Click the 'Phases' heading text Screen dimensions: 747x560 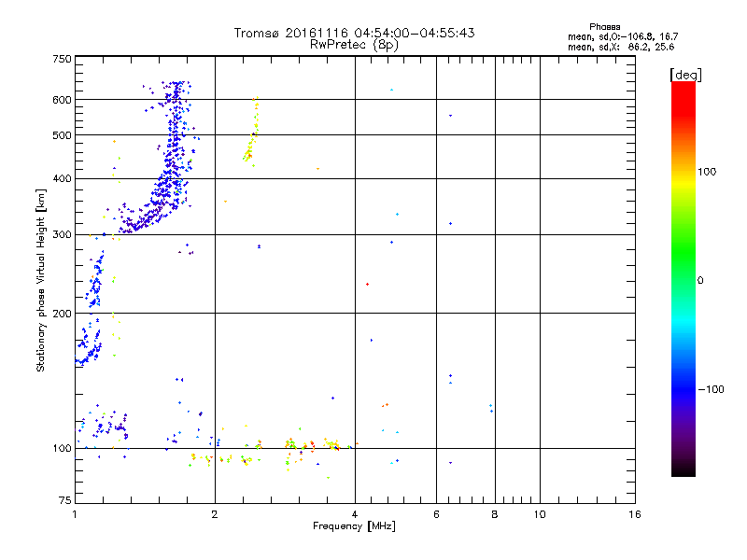click(x=604, y=27)
